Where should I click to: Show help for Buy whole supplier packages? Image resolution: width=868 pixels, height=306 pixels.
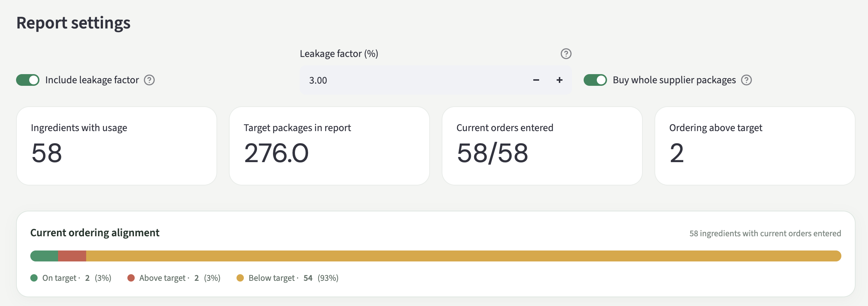click(x=746, y=80)
